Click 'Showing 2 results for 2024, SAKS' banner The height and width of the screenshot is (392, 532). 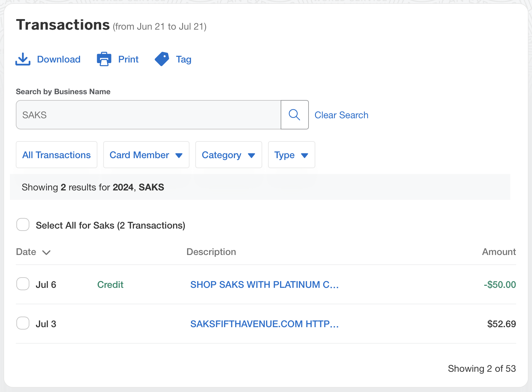(260, 187)
